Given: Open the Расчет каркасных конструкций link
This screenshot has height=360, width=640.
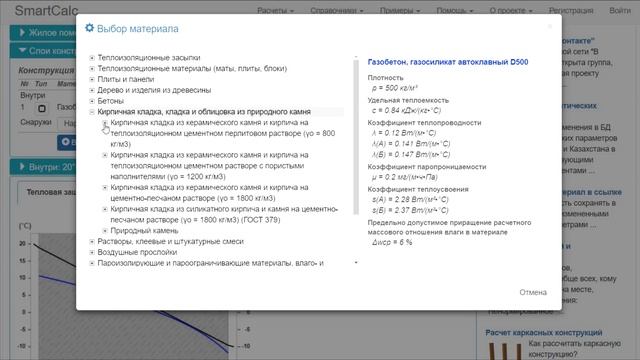Looking at the screenshot, I should point(544,333).
